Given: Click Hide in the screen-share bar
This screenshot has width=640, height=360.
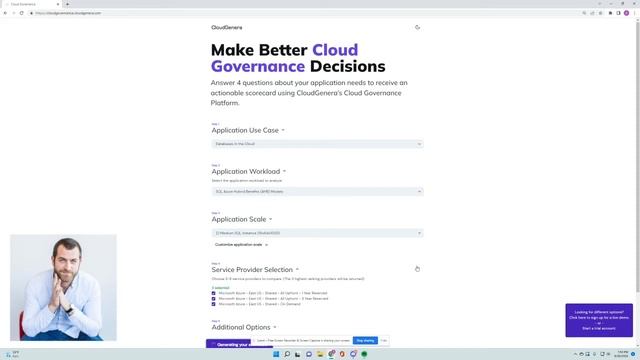Looking at the screenshot, I should [384, 340].
